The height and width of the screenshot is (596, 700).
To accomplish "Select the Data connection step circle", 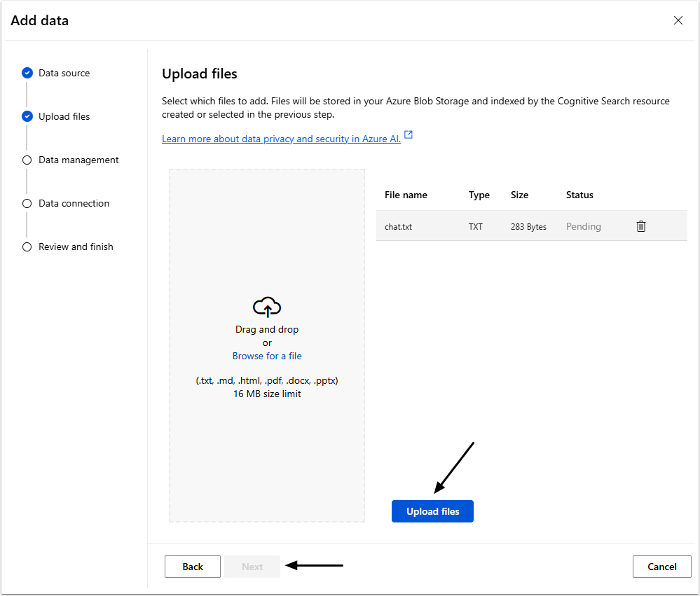I will [27, 203].
